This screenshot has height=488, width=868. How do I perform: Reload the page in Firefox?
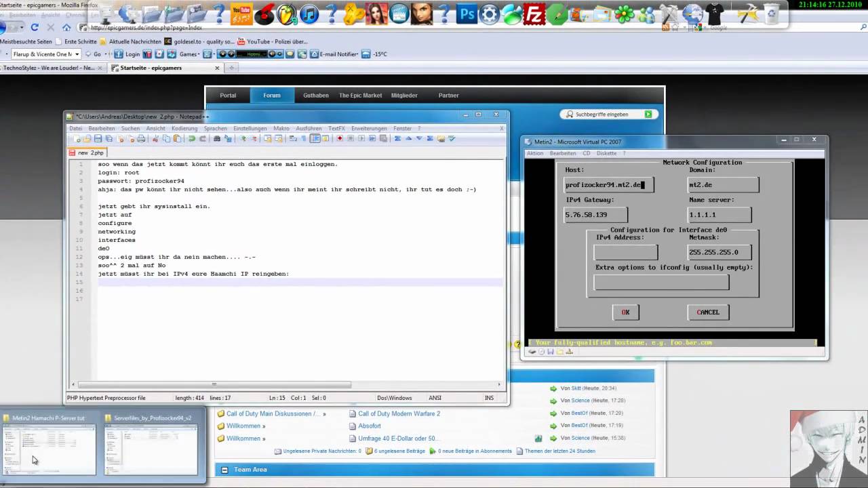tap(34, 27)
